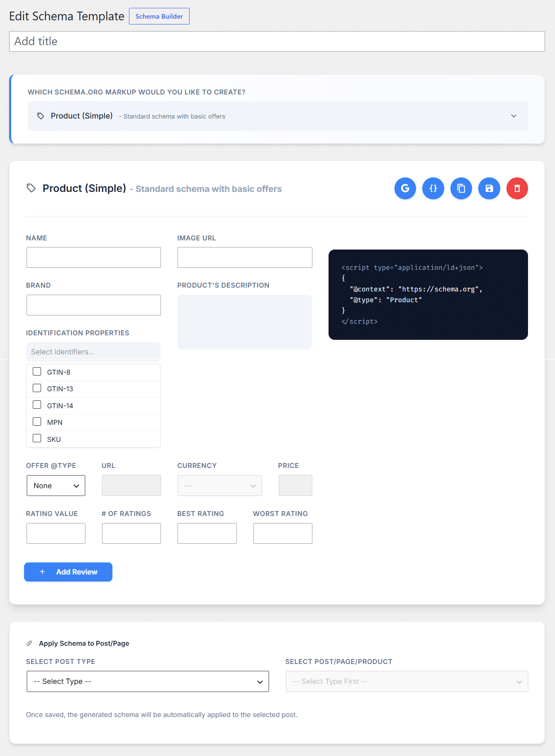Click the copy schema icon button

(461, 189)
